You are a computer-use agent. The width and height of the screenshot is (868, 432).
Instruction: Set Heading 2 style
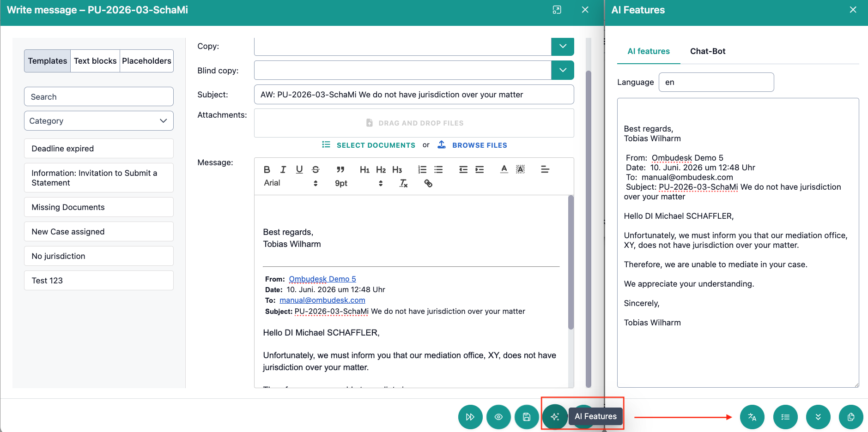(x=381, y=169)
